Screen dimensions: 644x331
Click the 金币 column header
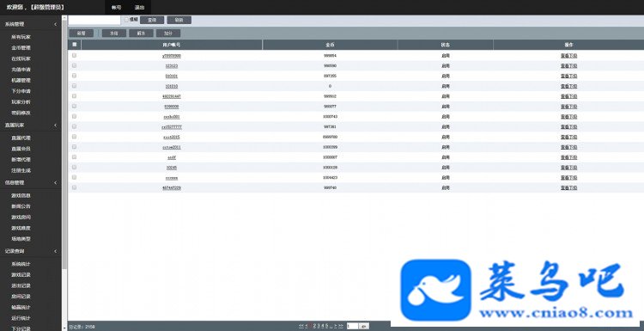click(x=330, y=45)
